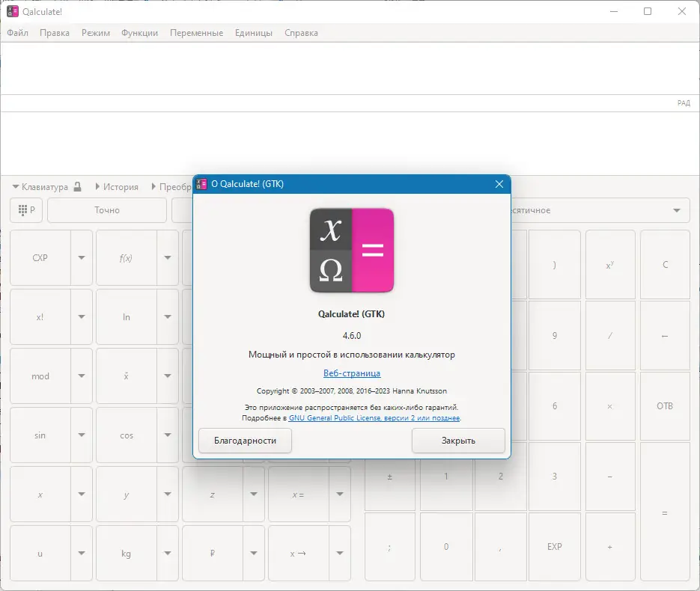Open the number base dropdown arrow
Screen dimensions: 700x591
[x=677, y=210]
